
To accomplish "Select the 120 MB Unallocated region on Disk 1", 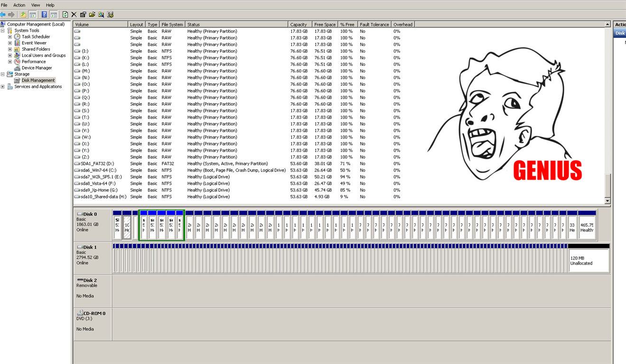I will [589, 258].
